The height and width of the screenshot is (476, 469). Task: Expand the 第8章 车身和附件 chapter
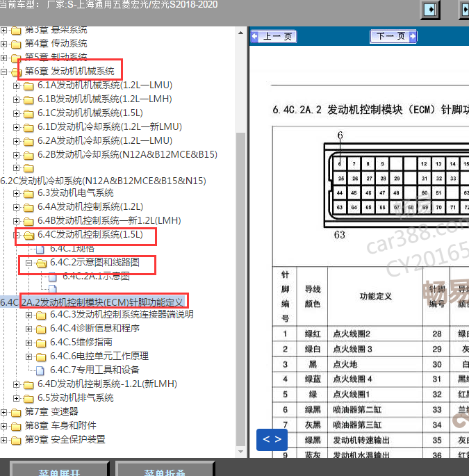(x=4, y=426)
